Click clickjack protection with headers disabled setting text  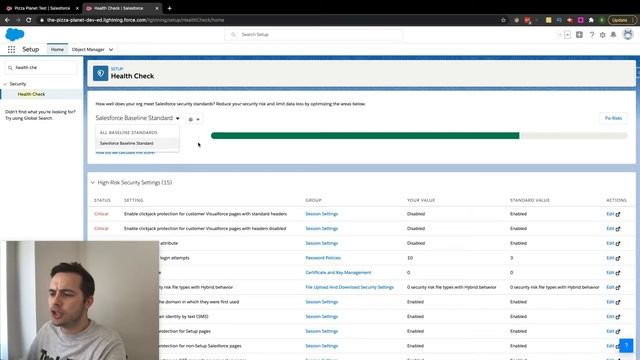click(x=205, y=229)
